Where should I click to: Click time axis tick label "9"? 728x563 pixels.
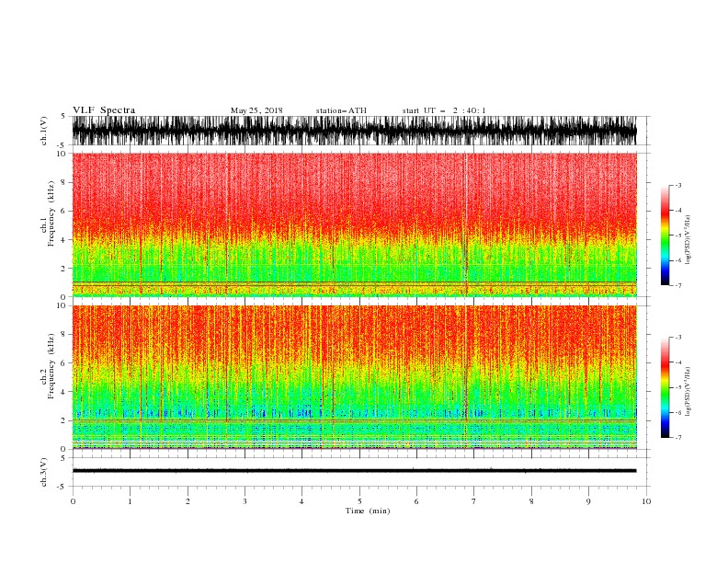pyautogui.click(x=588, y=501)
